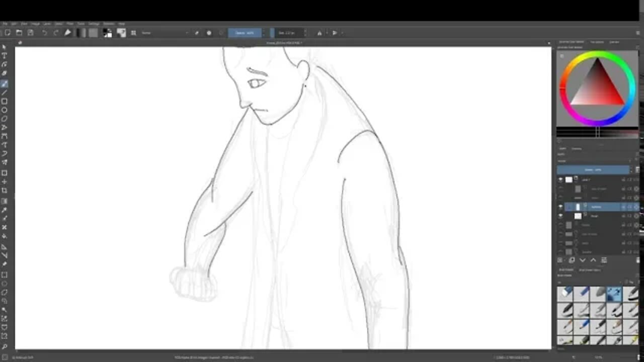Open an existing document from toolbar
This screenshot has height=362, width=644.
click(19, 33)
